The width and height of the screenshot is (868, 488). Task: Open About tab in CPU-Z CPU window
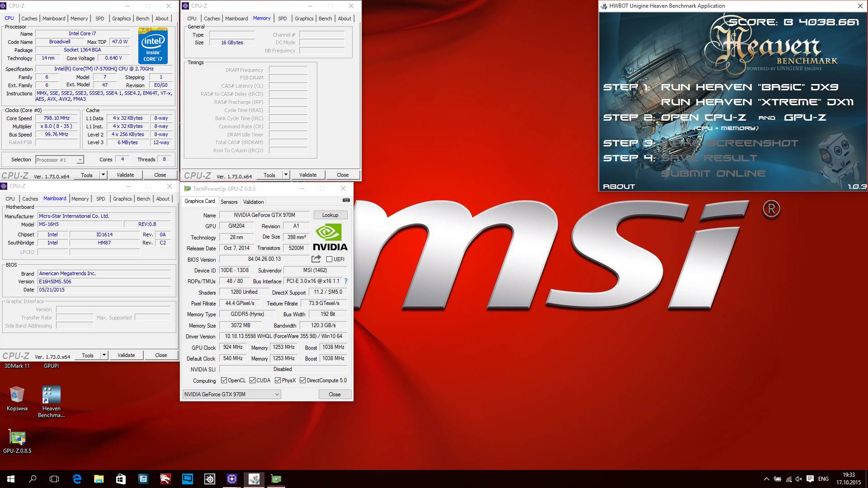tap(162, 19)
